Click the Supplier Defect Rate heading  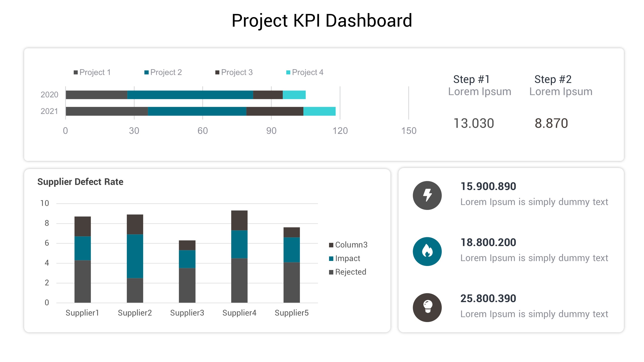[x=80, y=182]
